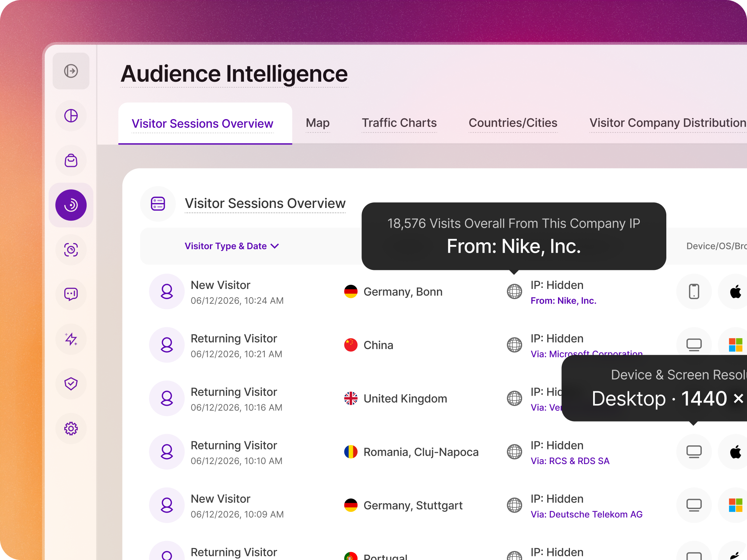Open the Via: Microsoft Corporation link
This screenshot has height=560, width=747.
(x=586, y=352)
